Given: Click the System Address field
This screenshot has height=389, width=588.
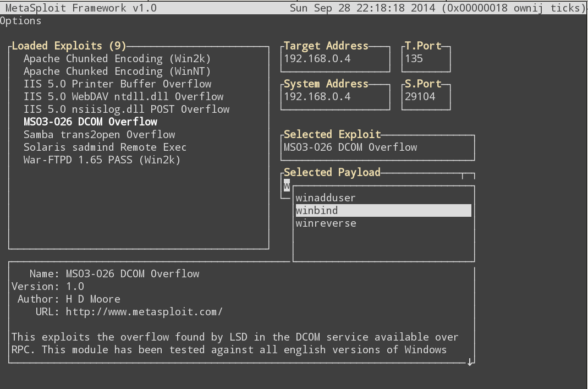Looking at the screenshot, I should pyautogui.click(x=335, y=97).
